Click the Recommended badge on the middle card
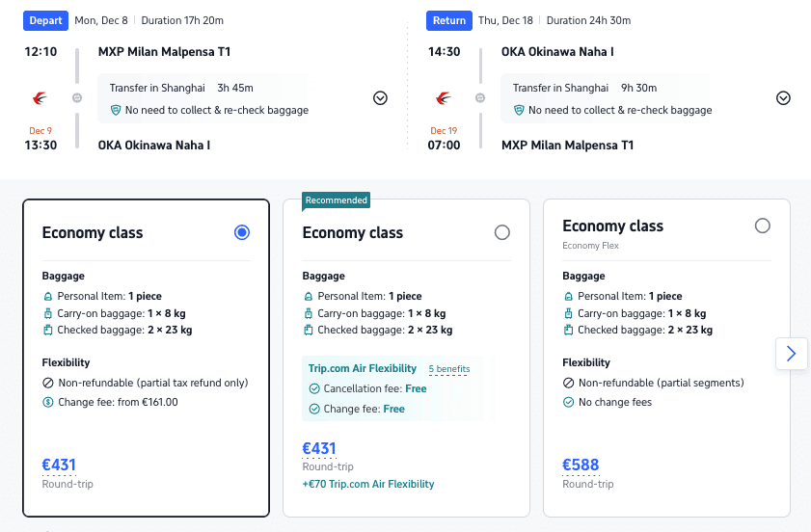Image resolution: width=811 pixels, height=532 pixels. (337, 200)
